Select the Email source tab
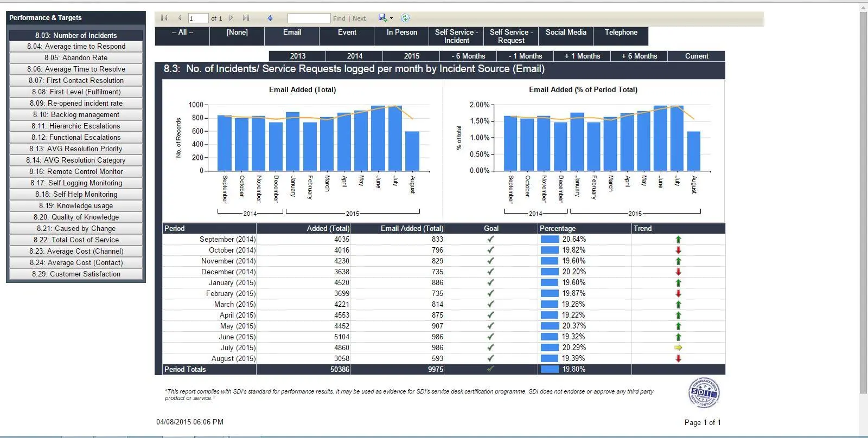 pos(292,36)
